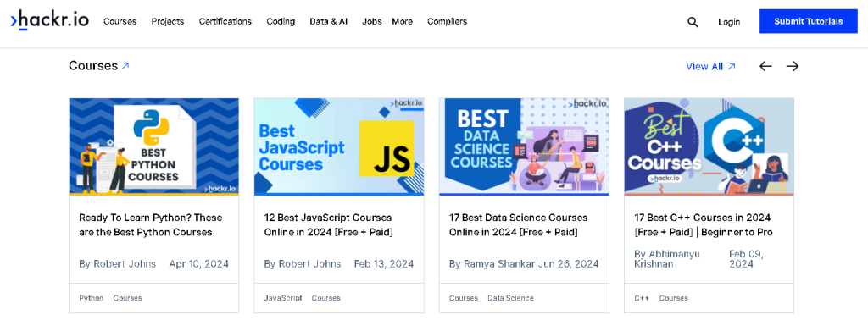
Task: Select the JavaScript tag
Action: [x=283, y=298]
